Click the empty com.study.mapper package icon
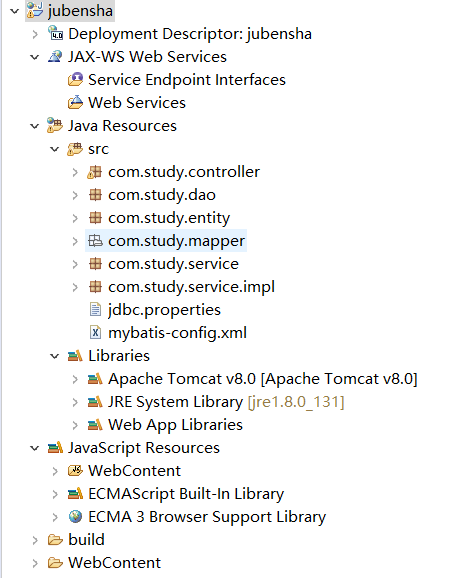Image resolution: width=463 pixels, height=578 pixels. [x=95, y=241]
